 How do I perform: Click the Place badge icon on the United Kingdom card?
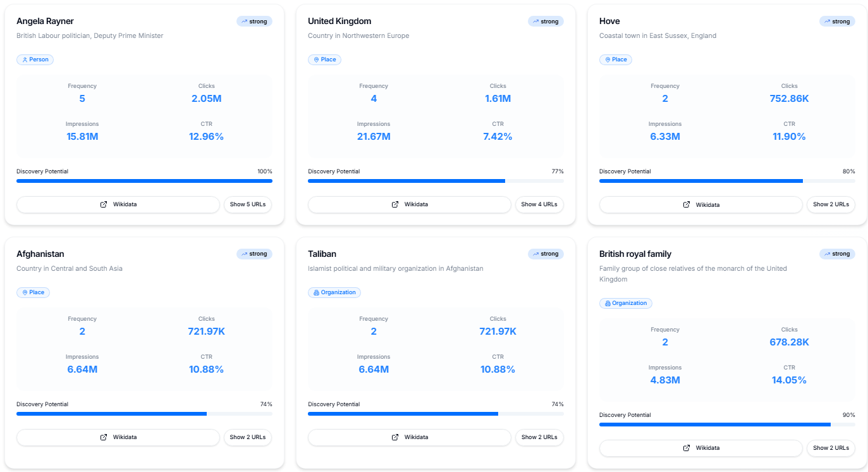(x=315, y=59)
